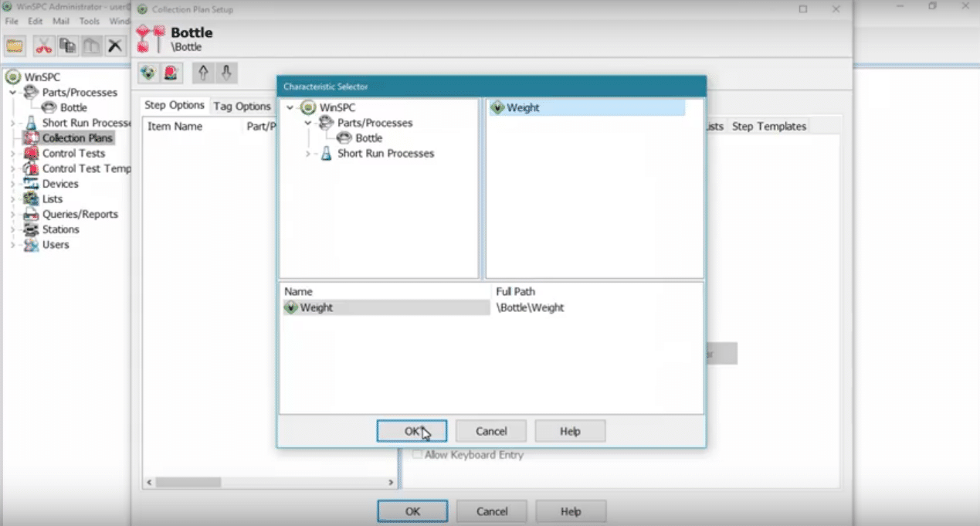Open an item using the folder toolbar icon
The width and height of the screenshot is (980, 526).
(x=14, y=46)
